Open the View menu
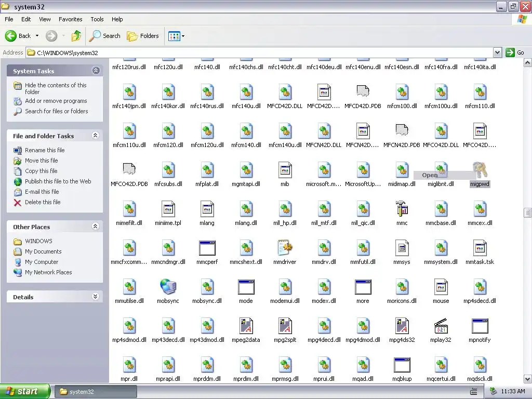 click(x=45, y=19)
